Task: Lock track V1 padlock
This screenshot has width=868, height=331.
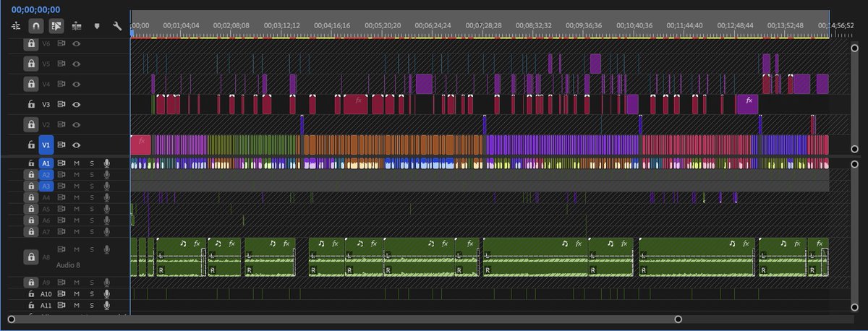Action: 31,145
